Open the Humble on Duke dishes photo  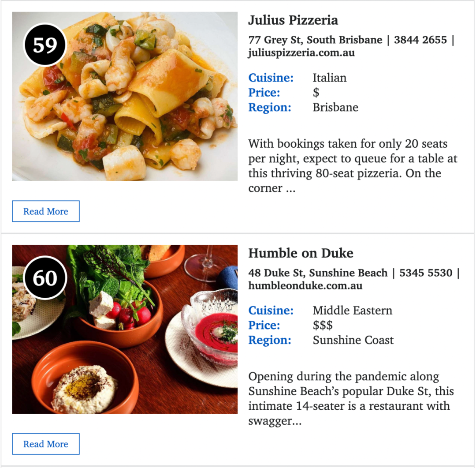pos(125,329)
